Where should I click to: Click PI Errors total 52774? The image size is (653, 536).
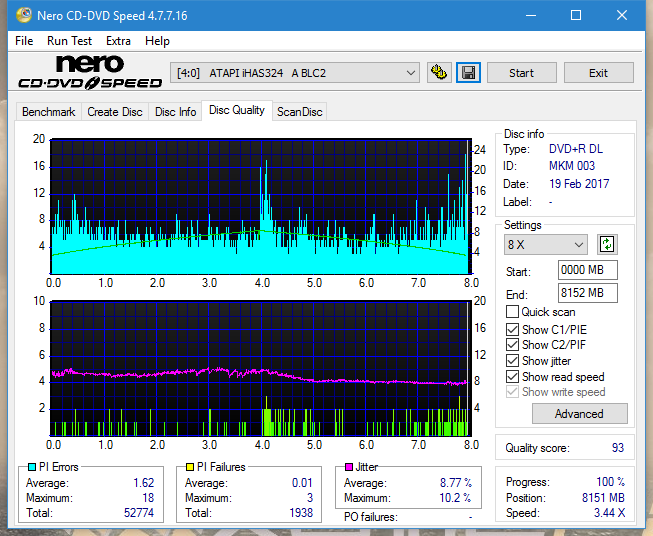(x=139, y=513)
